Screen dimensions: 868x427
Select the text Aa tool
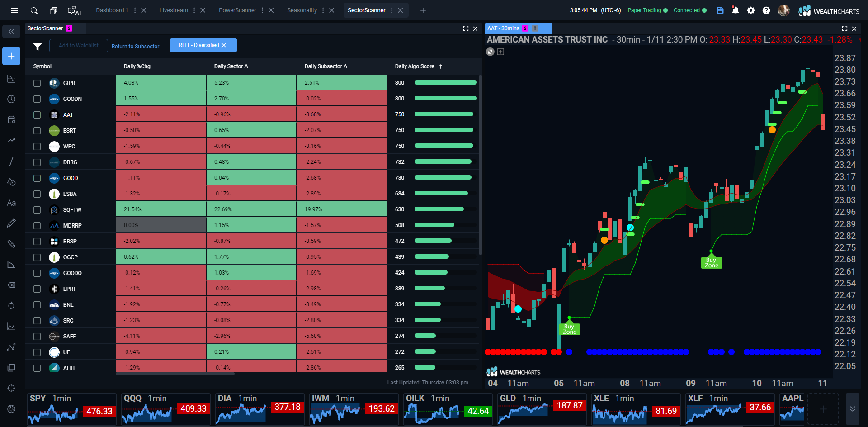pos(11,203)
